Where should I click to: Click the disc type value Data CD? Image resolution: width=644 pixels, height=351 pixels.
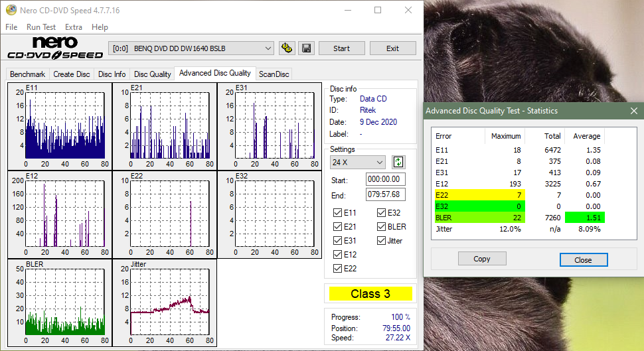point(373,98)
